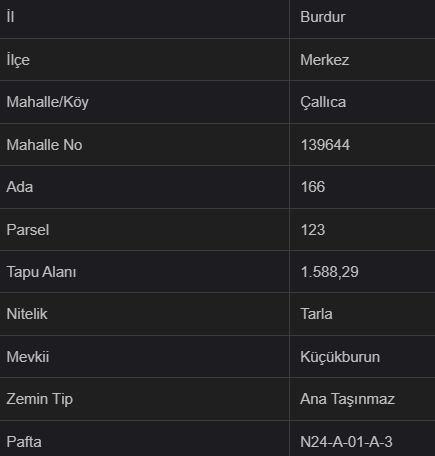Click the Mahalle No label
435x456 pixels.
pos(44,145)
